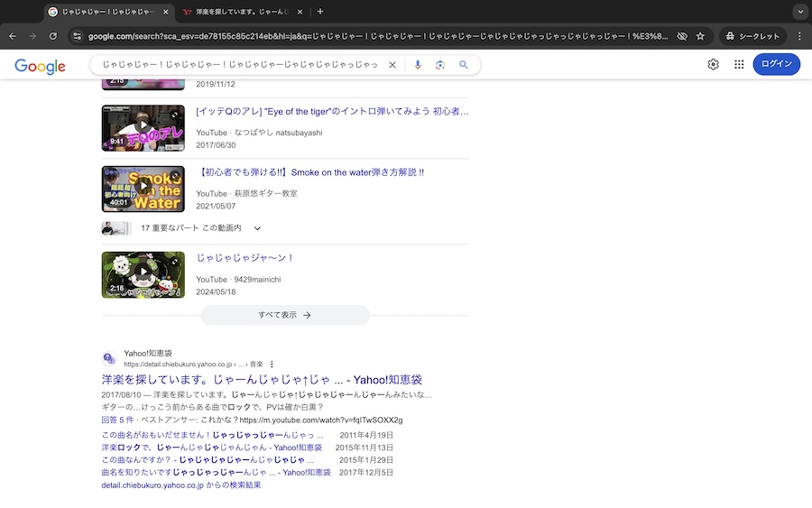The width and height of the screenshot is (812, 508).
Task: Click the 17 重要なパート この動画内 text
Action: [191, 228]
